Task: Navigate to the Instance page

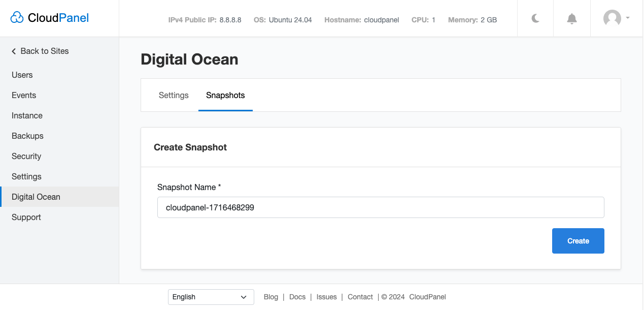Action: [x=27, y=115]
